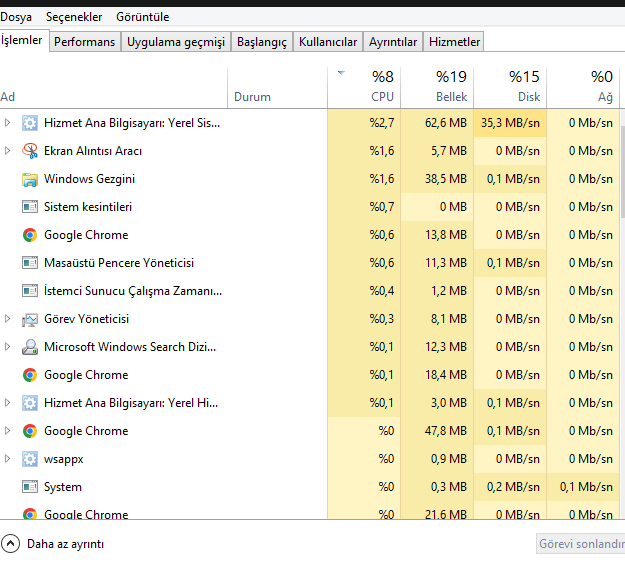Click the 12,3 MB memory value
This screenshot has height=566, width=625.
click(446, 347)
